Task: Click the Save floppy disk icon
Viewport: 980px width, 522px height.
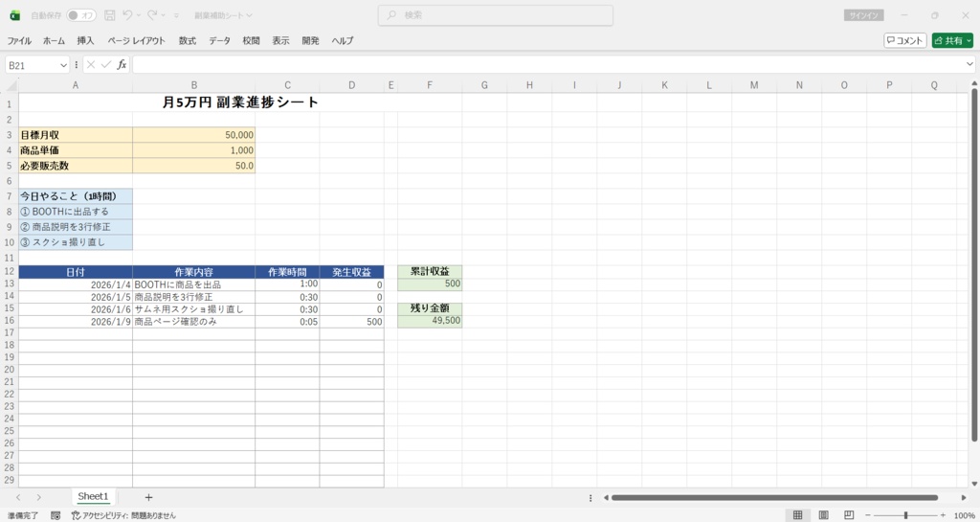Action: pyautogui.click(x=110, y=15)
